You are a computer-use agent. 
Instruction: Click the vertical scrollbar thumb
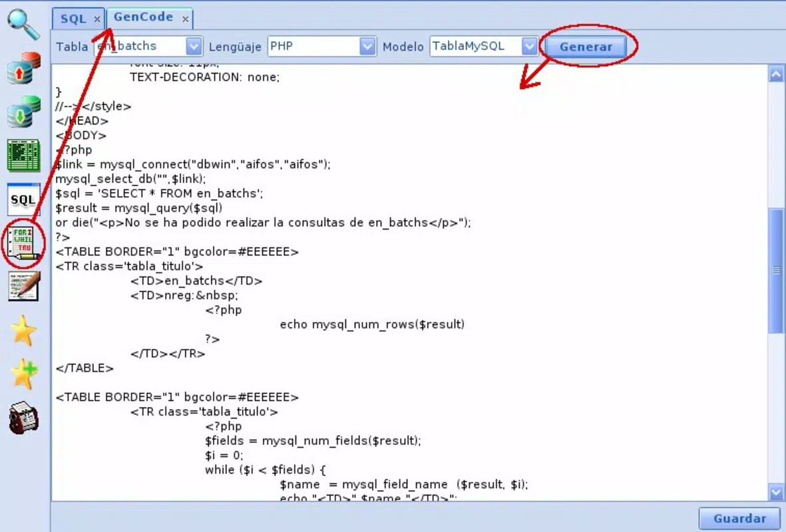click(x=776, y=271)
